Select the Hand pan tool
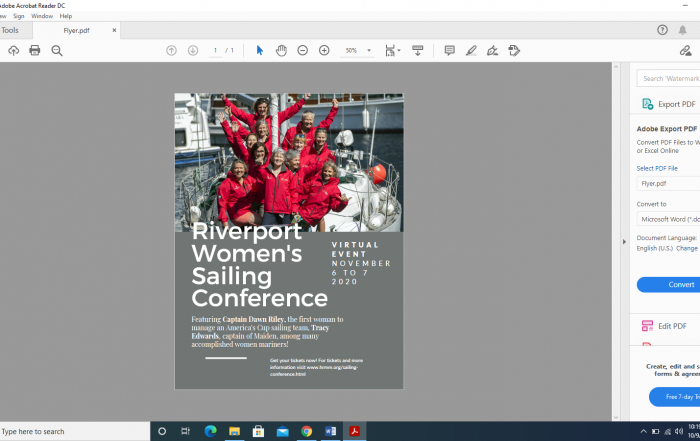Screen dimensions: 700x441 281,50
